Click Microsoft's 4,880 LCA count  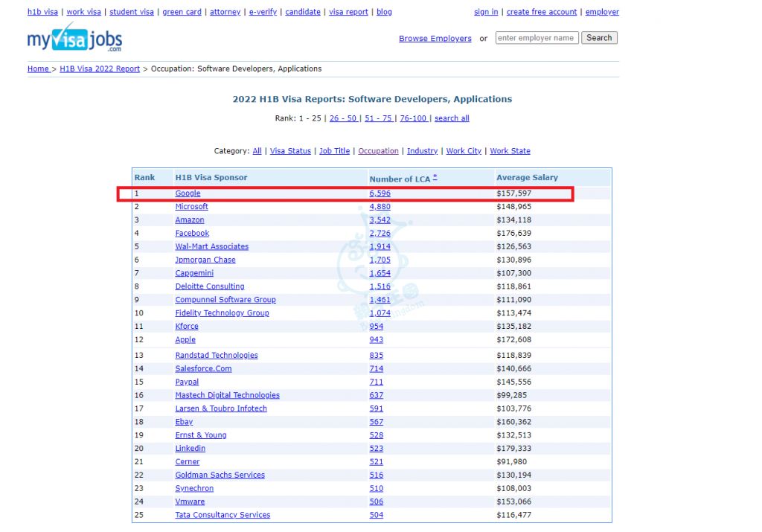[380, 207]
